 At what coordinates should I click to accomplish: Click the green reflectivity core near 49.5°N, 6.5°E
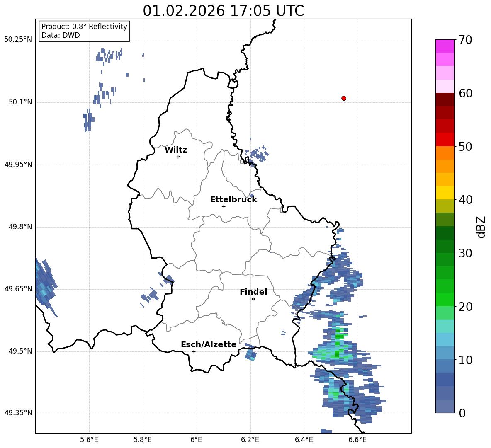337,354
